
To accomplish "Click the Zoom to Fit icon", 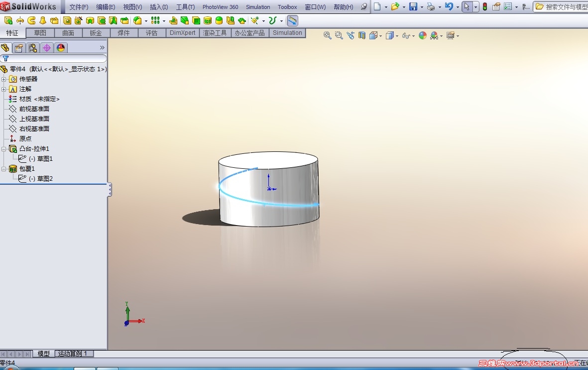I will (328, 36).
